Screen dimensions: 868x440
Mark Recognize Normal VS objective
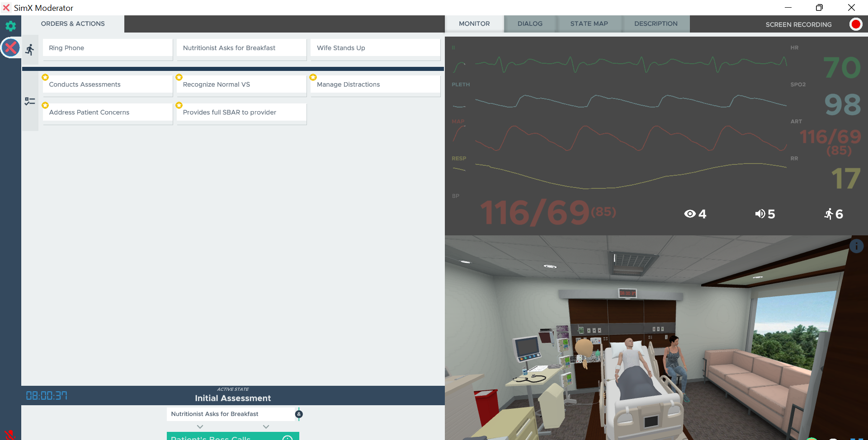pos(241,84)
